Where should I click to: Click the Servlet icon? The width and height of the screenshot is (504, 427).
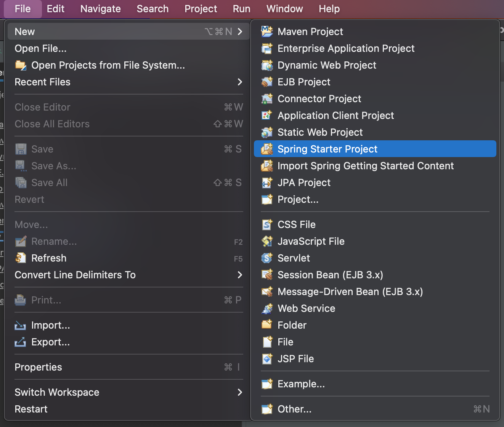click(267, 258)
